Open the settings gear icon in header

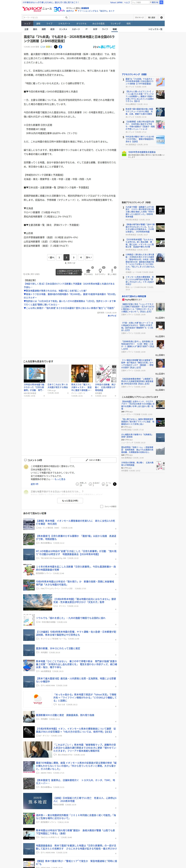pos(161,18)
